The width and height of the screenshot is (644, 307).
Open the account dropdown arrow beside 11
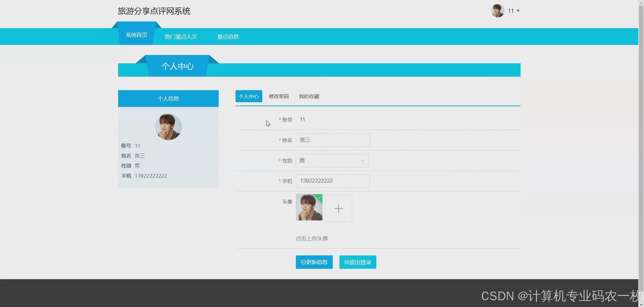pos(518,11)
